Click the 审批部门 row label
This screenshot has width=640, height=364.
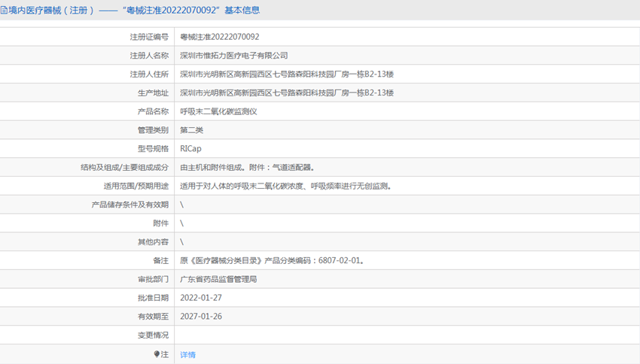[x=153, y=279]
